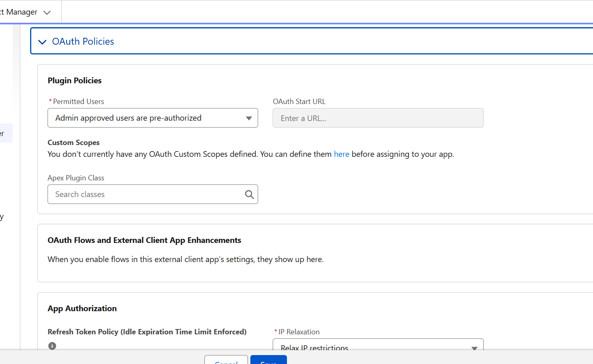
Task: Click the OAuth Policies section title
Action: 83,41
